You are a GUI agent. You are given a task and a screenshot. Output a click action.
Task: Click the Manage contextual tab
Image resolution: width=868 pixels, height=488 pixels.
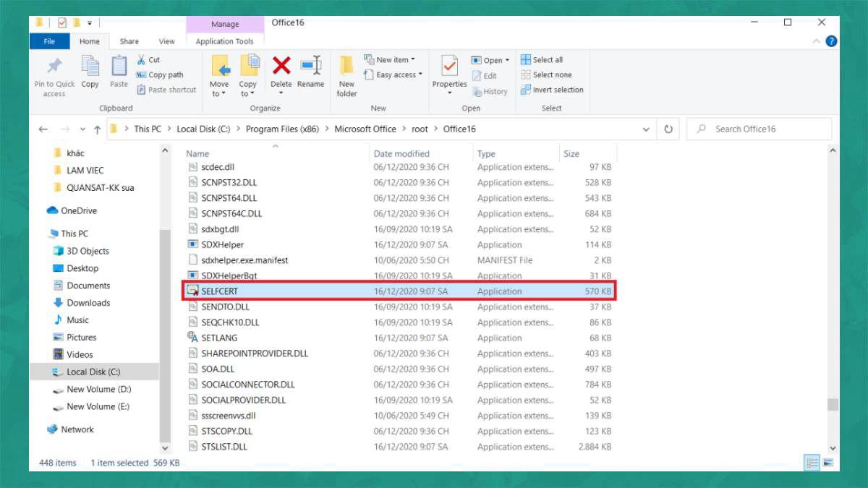(x=225, y=25)
